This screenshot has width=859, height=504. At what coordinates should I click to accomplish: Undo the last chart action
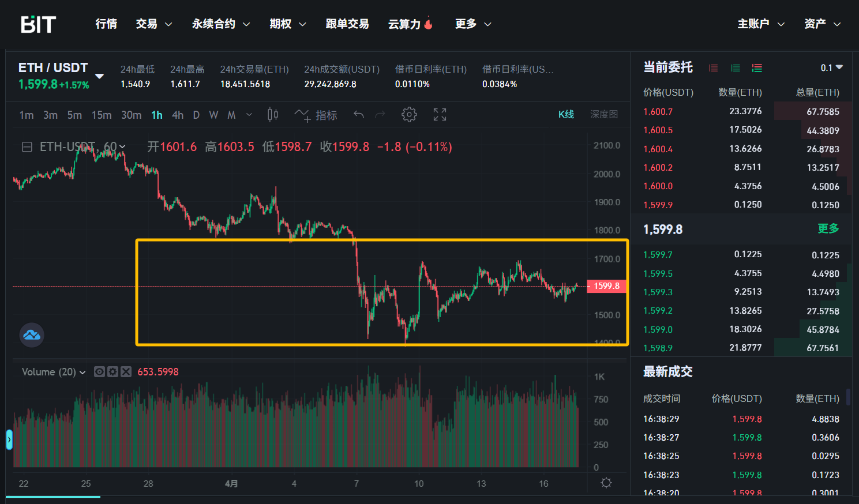click(358, 115)
